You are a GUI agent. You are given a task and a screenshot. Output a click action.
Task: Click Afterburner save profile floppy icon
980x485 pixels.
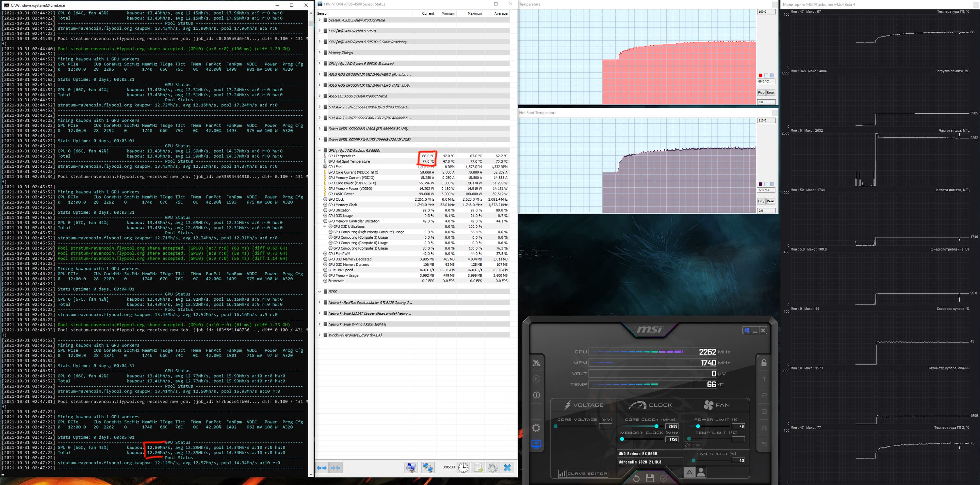(x=650, y=478)
